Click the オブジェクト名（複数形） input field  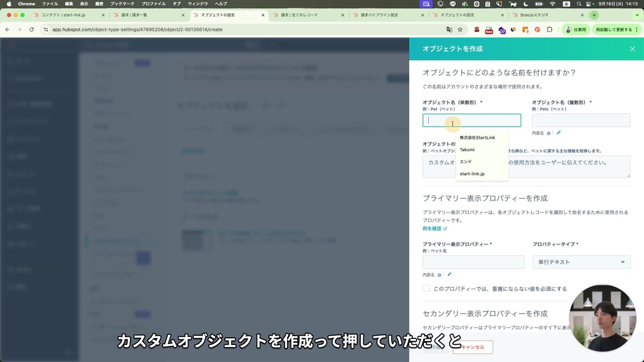[581, 120]
